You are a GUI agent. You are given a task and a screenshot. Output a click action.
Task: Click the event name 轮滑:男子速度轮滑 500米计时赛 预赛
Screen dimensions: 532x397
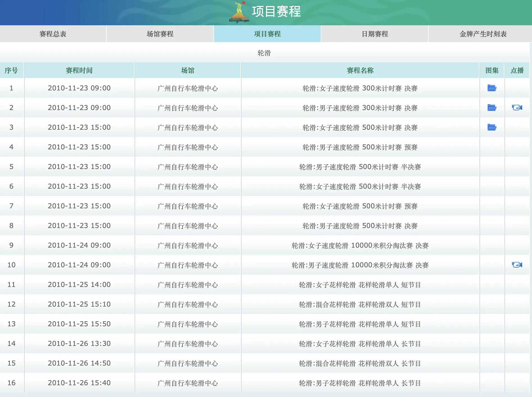360,147
